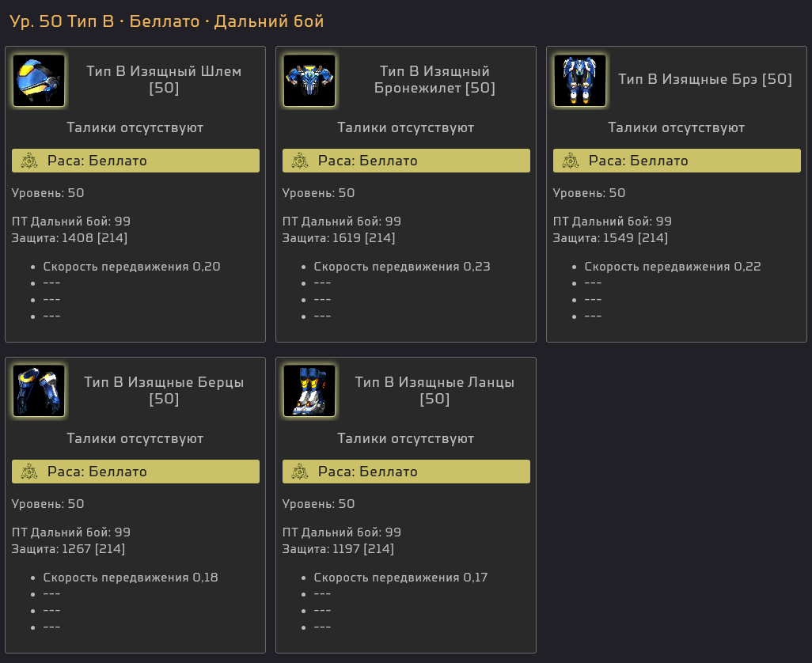Open the Тип B Изящный Шлем [50] title
The width and height of the screenshot is (812, 663).
point(164,80)
